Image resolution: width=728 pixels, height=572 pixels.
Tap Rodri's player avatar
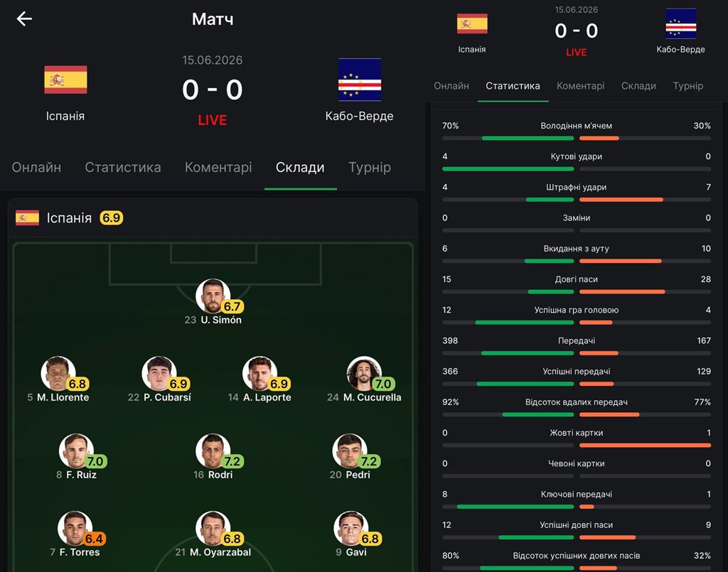coord(213,451)
